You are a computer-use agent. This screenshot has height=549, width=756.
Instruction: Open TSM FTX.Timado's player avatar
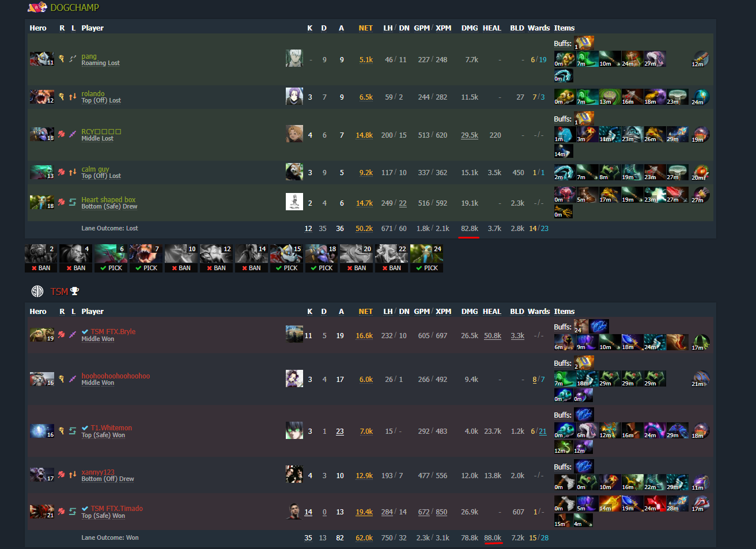tap(294, 512)
